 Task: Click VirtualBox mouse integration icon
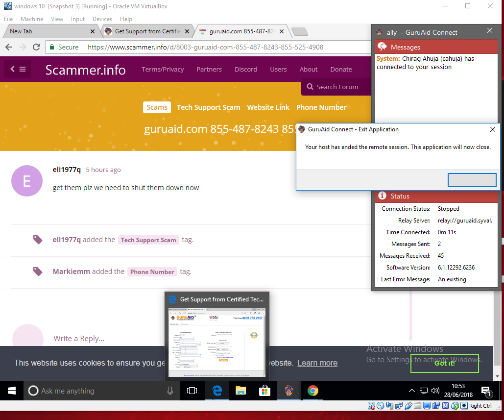455,406
